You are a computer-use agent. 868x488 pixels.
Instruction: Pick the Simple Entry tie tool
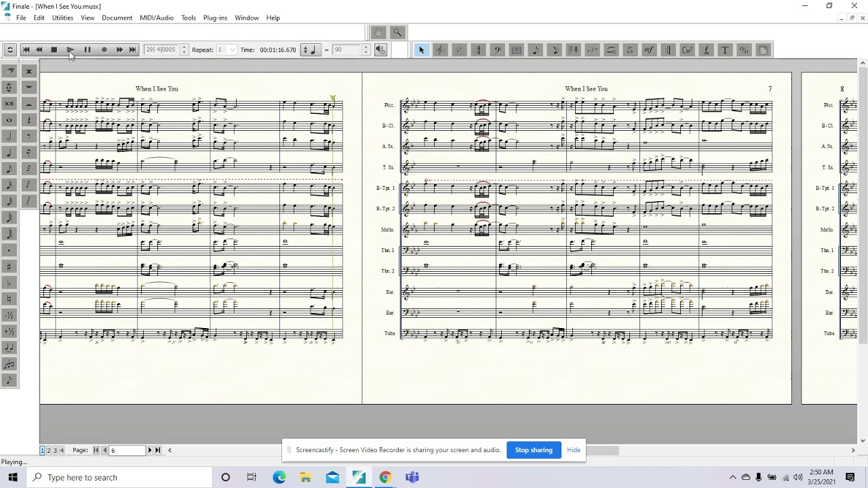click(9, 347)
